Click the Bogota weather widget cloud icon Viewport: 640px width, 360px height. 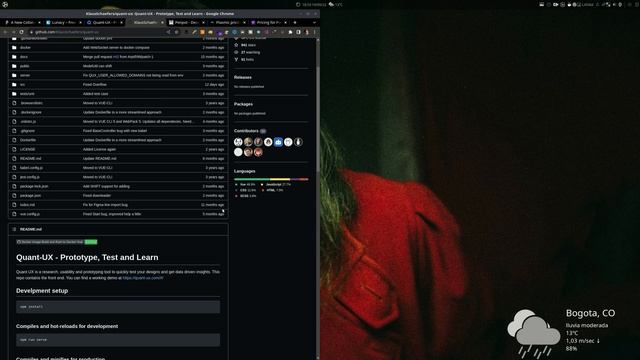(x=533, y=333)
